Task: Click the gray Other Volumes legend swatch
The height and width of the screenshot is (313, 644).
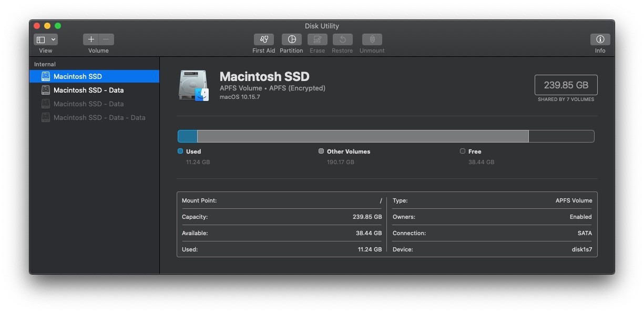Action: pyautogui.click(x=321, y=151)
